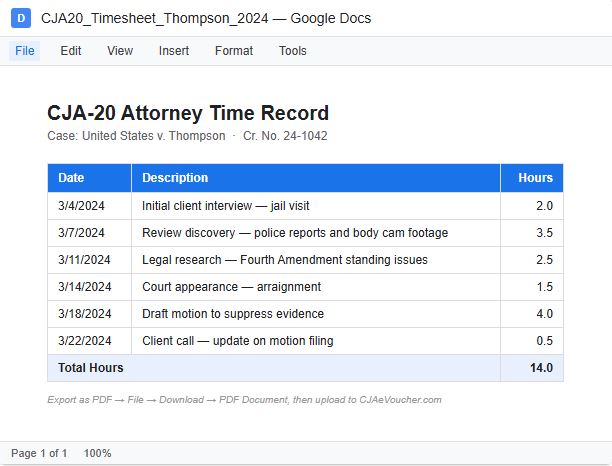Select the 3/4/2024 date cell
612x466 pixels.
coord(89,206)
